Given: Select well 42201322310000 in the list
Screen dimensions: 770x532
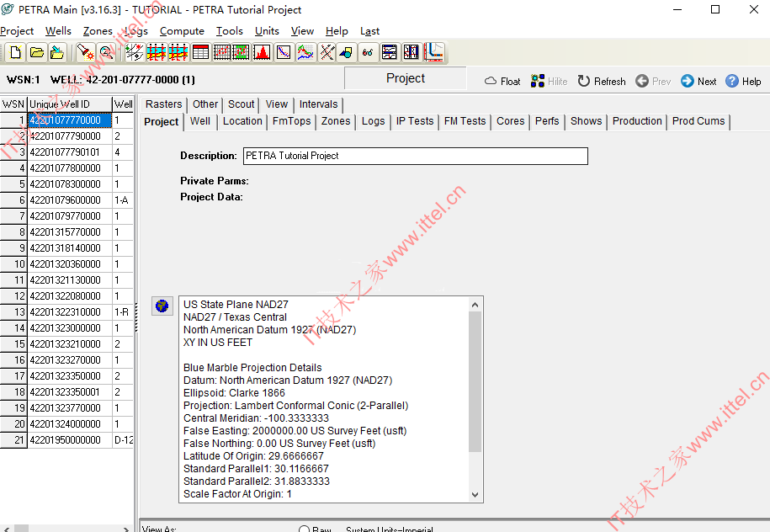Looking at the screenshot, I should [x=70, y=312].
